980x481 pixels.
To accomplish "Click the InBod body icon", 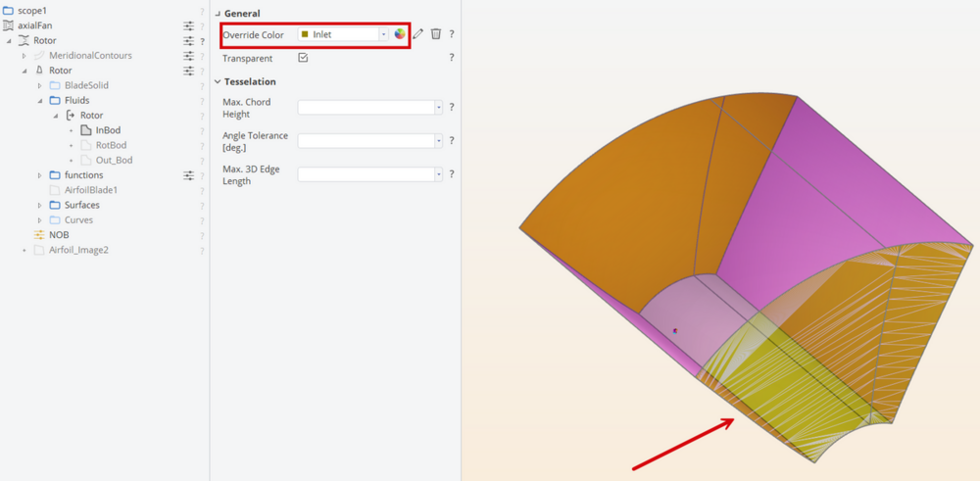I will tap(85, 130).
